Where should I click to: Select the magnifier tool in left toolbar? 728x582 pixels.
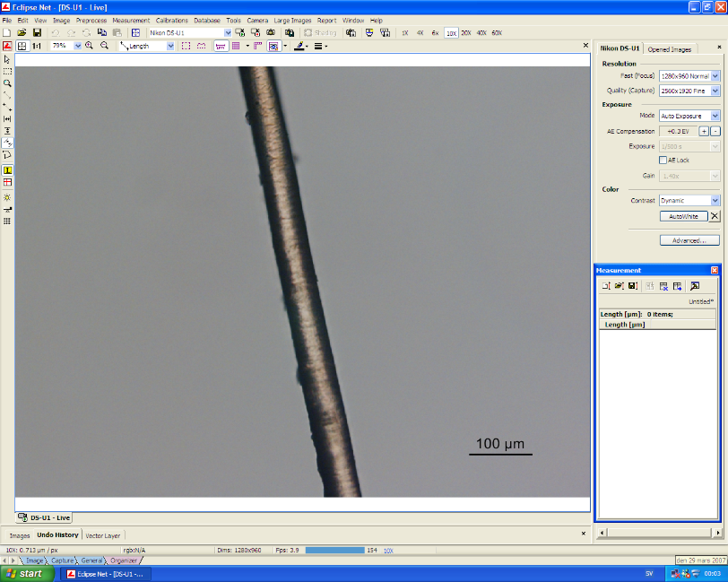coord(7,83)
